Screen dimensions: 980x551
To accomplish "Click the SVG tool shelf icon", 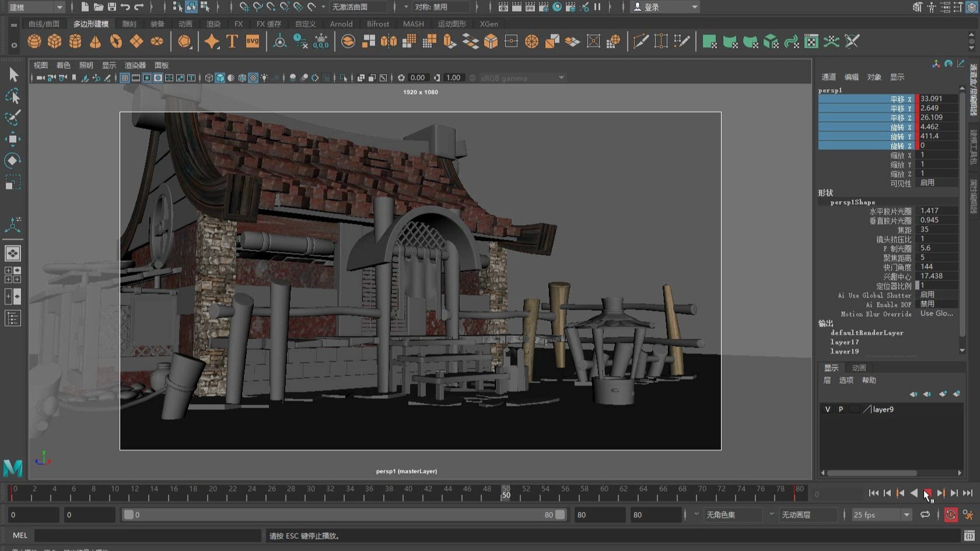I will [253, 41].
